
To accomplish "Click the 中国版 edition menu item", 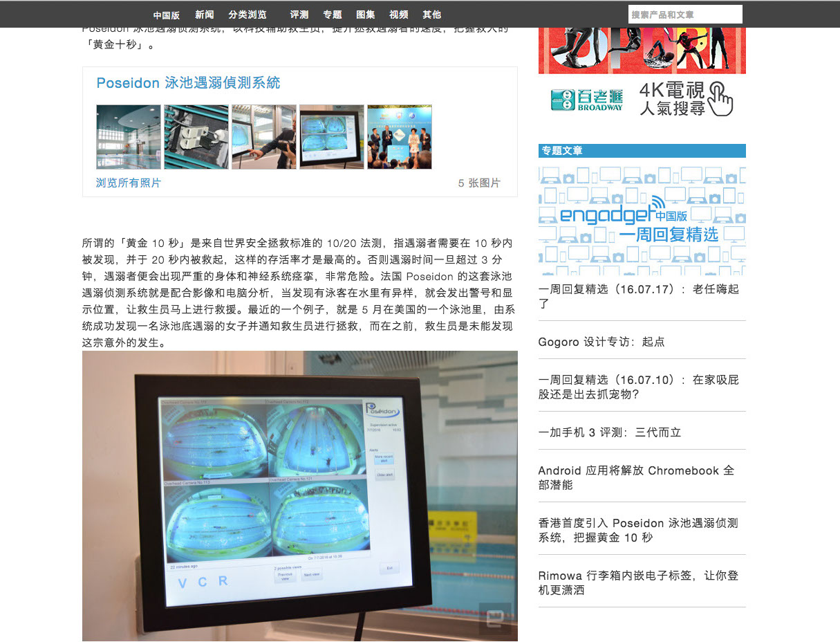I will click(x=166, y=15).
